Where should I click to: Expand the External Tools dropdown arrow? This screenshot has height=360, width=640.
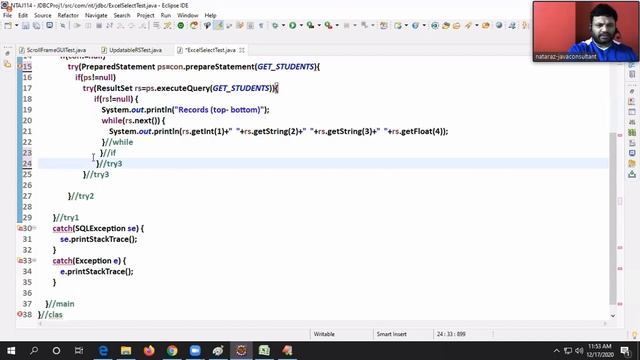[x=337, y=25]
